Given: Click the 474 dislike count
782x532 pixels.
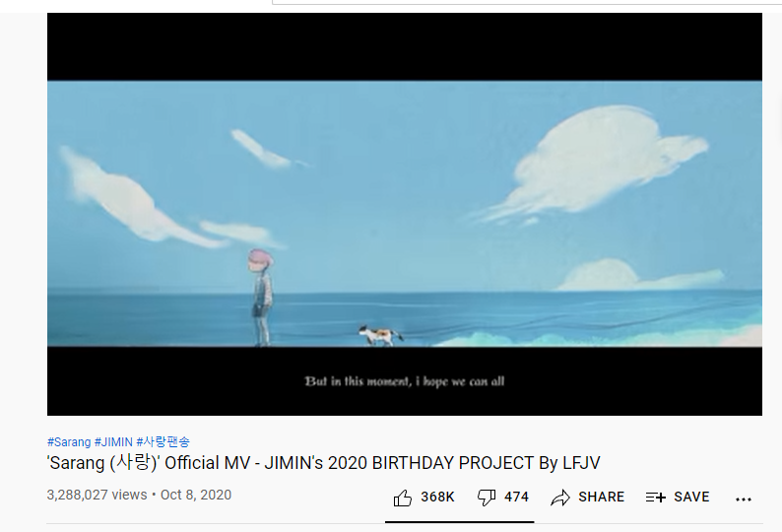Looking at the screenshot, I should [516, 498].
